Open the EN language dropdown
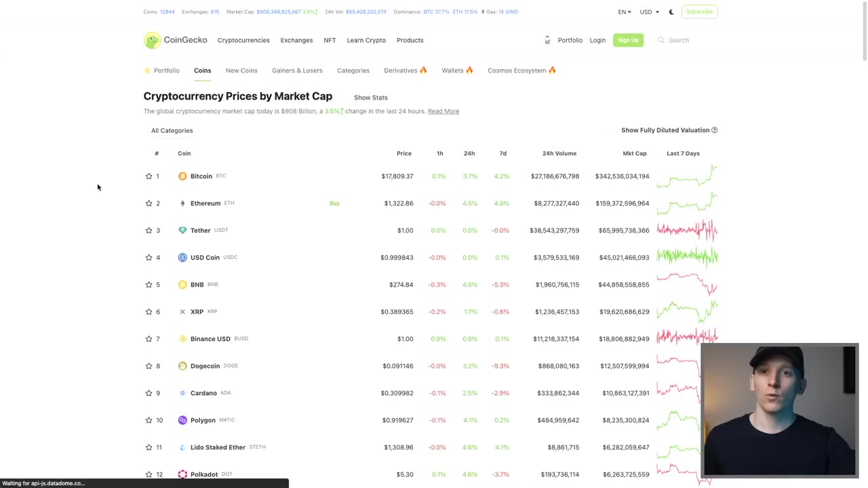This screenshot has height=488, width=868. click(624, 12)
